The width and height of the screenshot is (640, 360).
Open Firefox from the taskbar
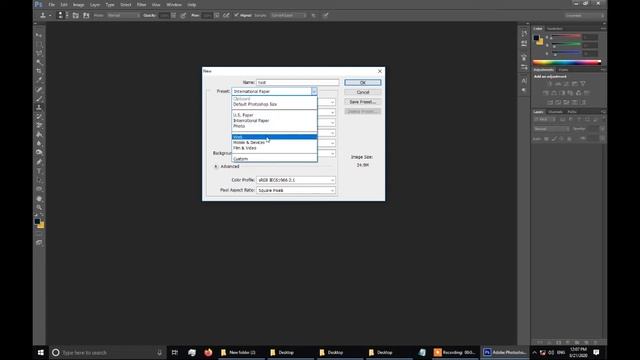click(x=208, y=352)
